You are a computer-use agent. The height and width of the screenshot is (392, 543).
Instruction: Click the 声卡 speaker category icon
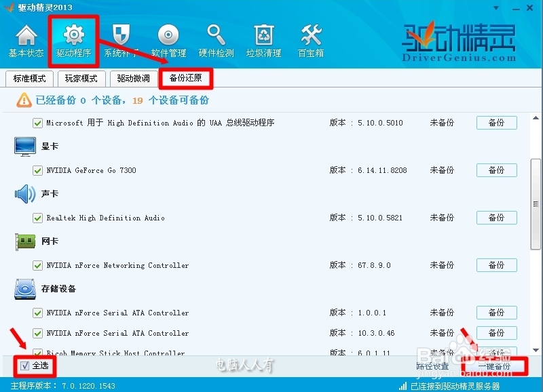pyautogui.click(x=25, y=194)
